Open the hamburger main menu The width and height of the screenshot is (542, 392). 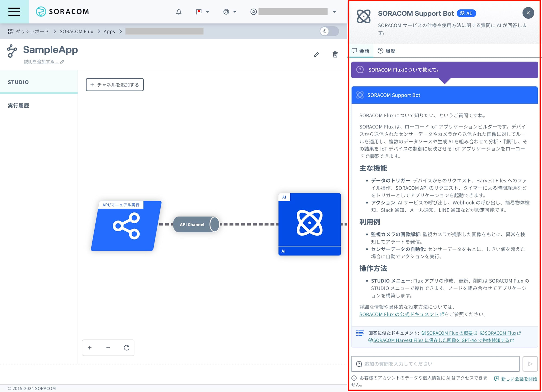[x=14, y=12]
